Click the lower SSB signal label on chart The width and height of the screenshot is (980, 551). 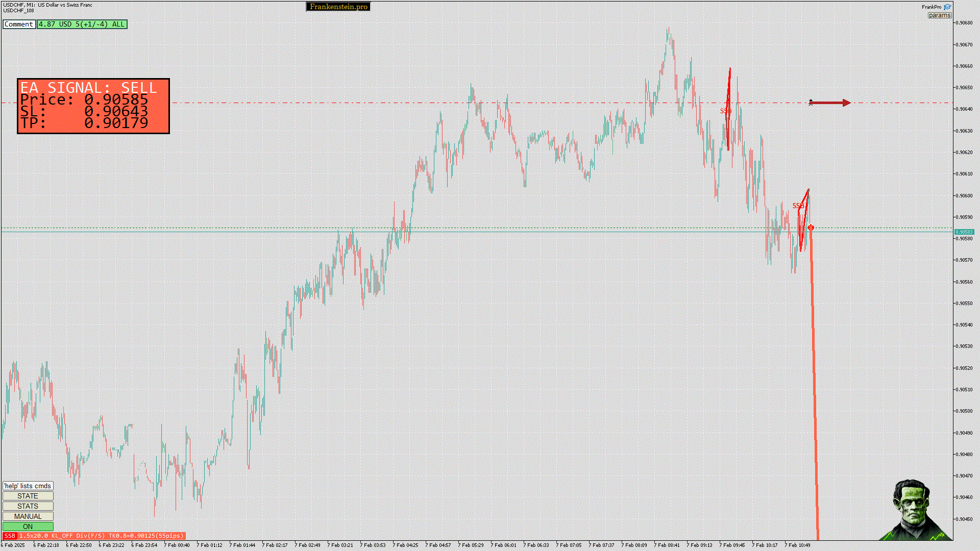pos(798,206)
